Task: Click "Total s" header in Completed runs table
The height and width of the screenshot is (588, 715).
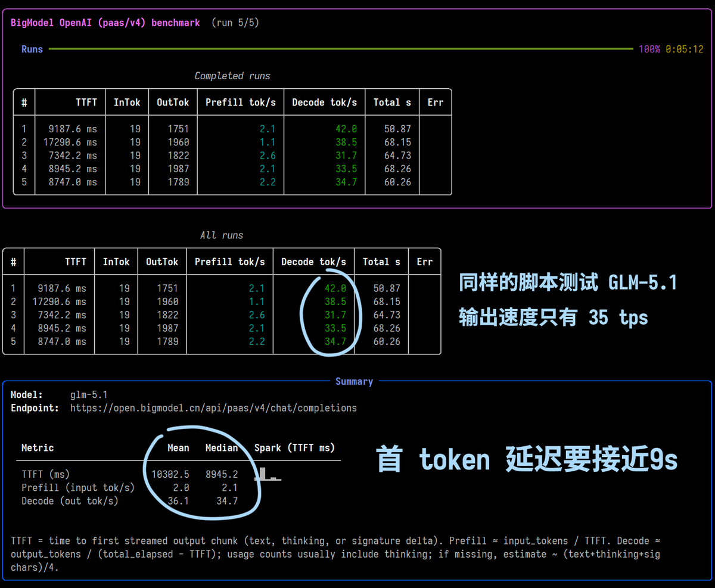Action: pos(392,102)
